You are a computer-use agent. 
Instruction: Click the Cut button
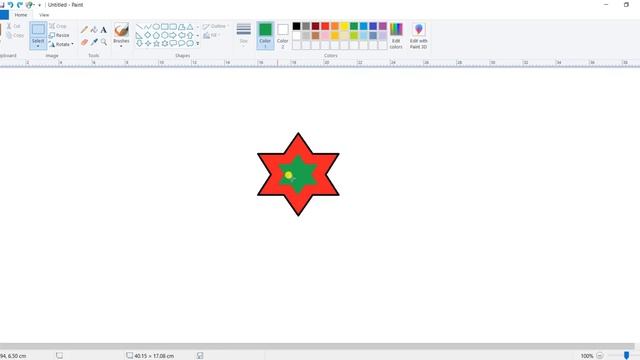click(13, 26)
